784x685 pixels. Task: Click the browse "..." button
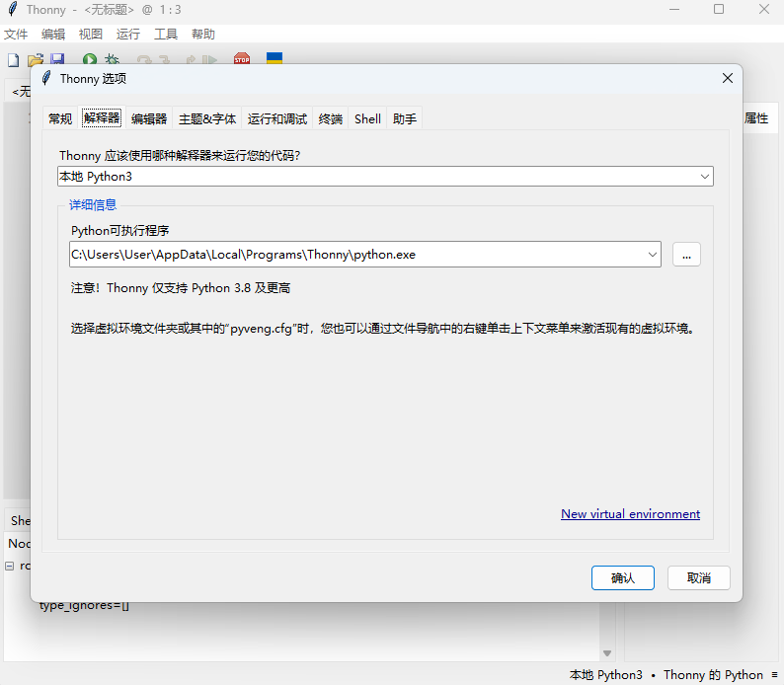pyautogui.click(x=687, y=255)
